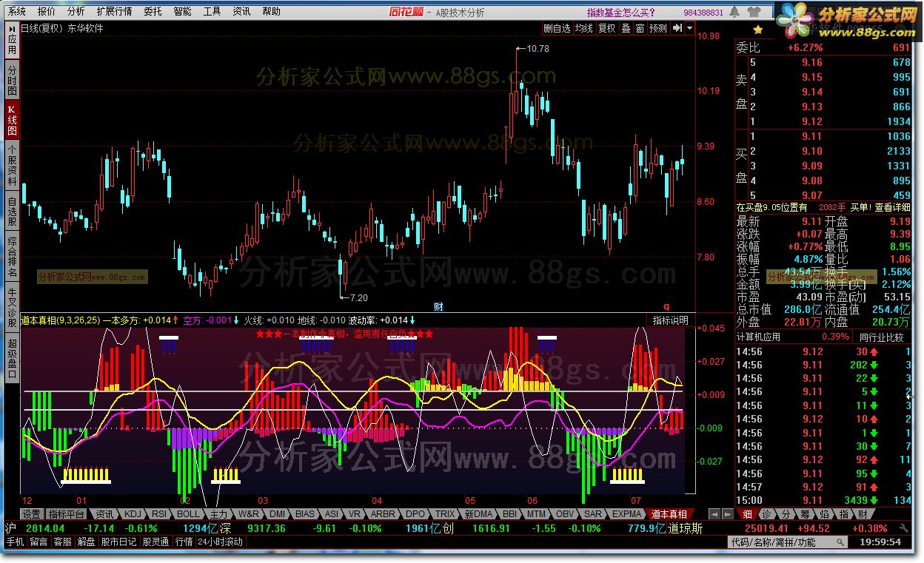The height and width of the screenshot is (563, 924).
Task: Open the 智能 menu
Action: (x=182, y=11)
